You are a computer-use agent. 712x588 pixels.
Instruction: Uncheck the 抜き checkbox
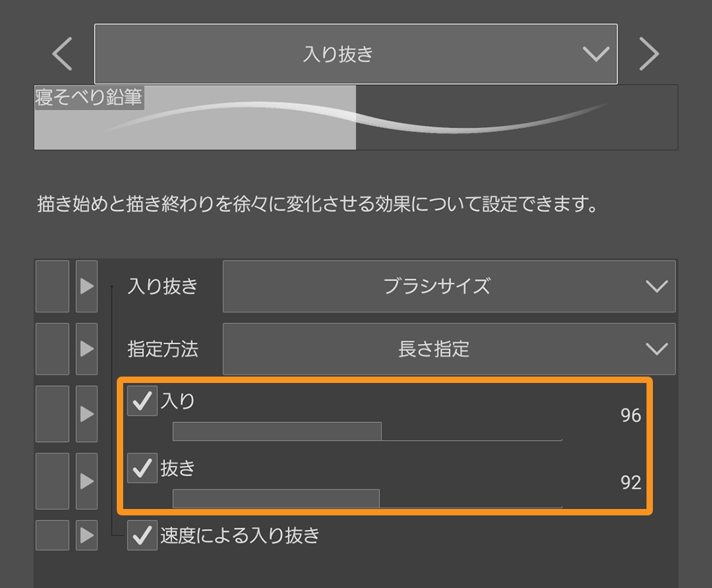click(x=142, y=468)
